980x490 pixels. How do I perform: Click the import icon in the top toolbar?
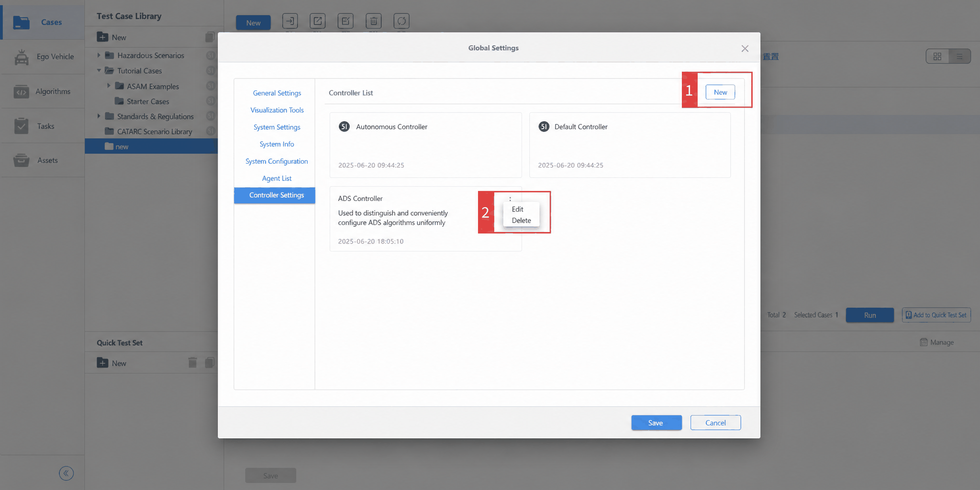(x=290, y=21)
